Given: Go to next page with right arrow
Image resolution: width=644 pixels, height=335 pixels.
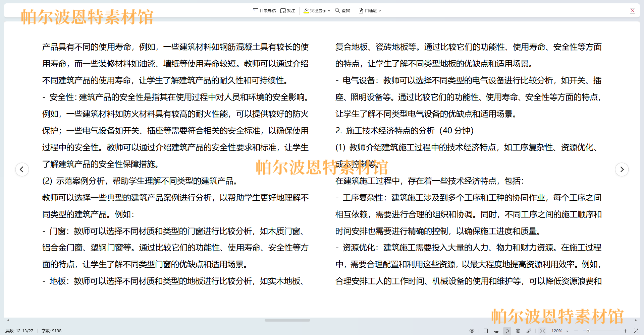Looking at the screenshot, I should click(622, 169).
